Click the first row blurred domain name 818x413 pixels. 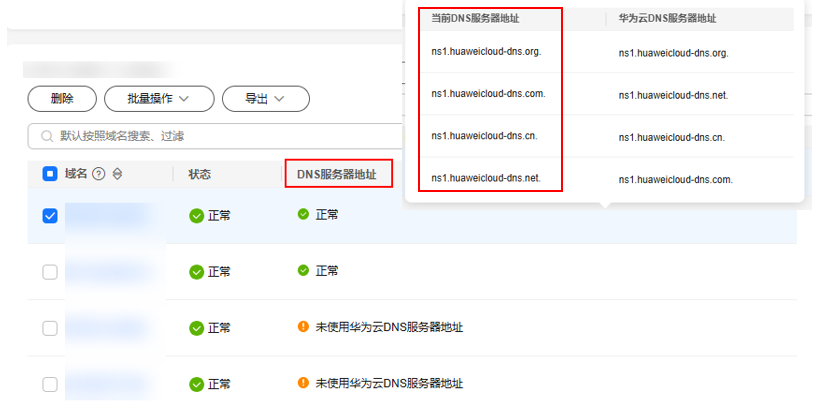point(106,215)
